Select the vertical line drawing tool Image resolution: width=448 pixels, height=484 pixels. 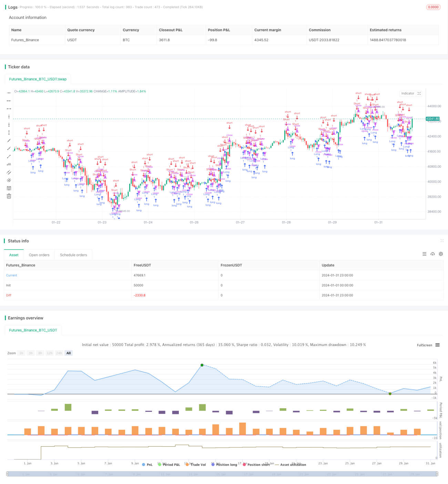[x=9, y=117]
